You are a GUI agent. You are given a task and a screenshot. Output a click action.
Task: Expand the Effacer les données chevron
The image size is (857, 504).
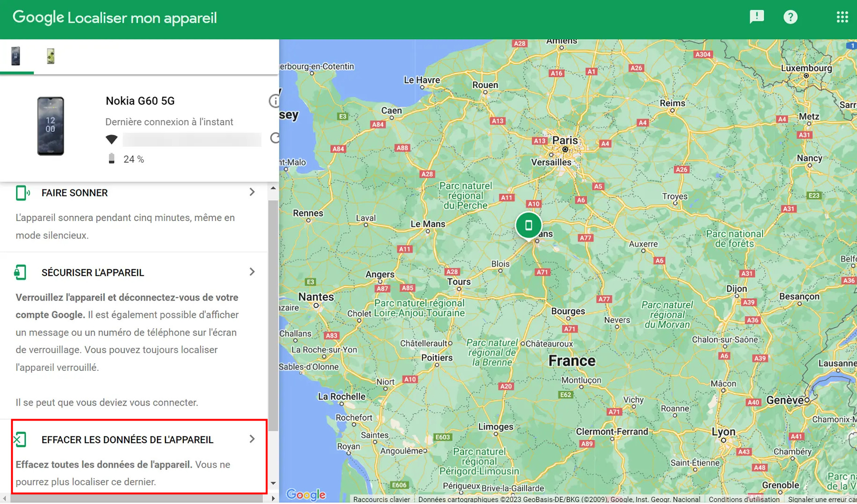coord(252,439)
